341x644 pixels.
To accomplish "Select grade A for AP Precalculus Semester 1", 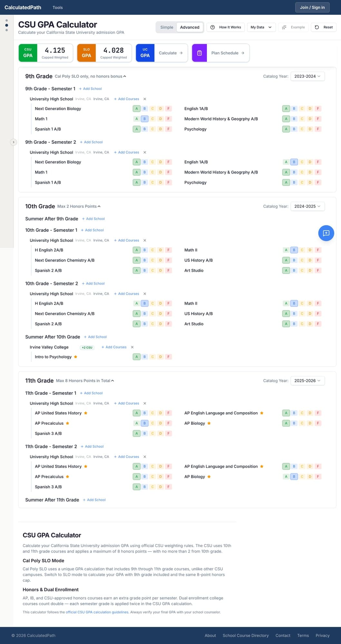I will click(137, 423).
